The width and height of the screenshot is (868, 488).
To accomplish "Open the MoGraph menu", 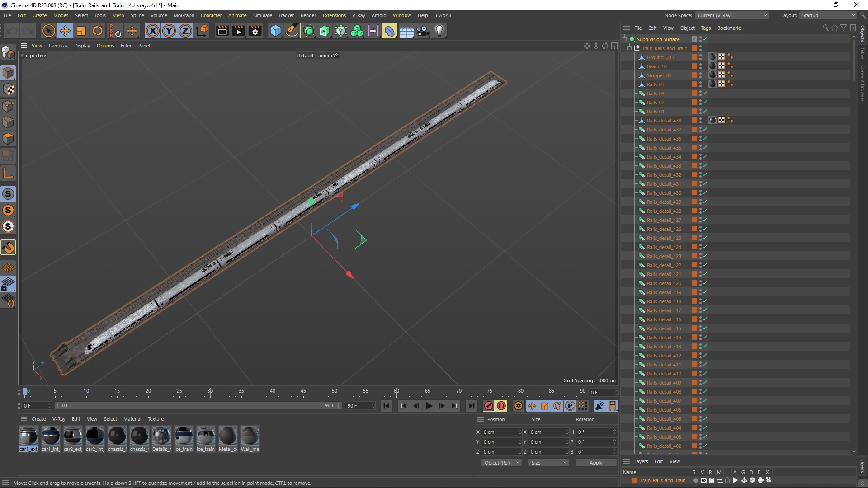I will coord(184,15).
